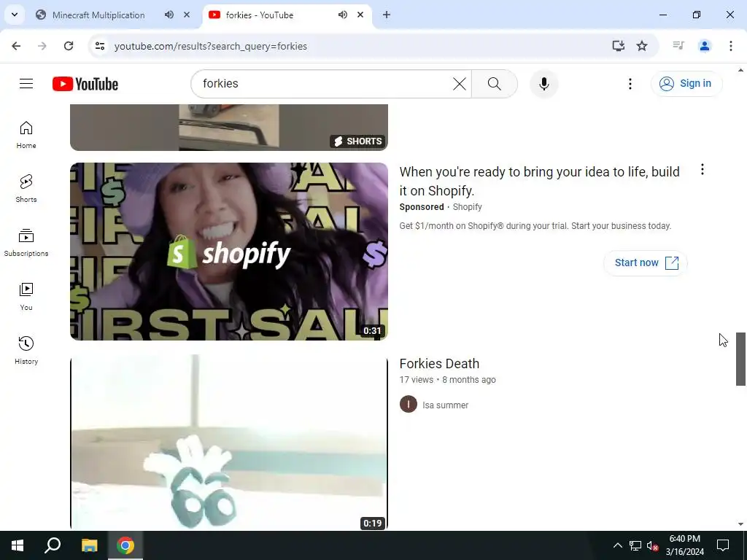
Task: Open Chrome's three-dot menu
Action: [731, 46]
